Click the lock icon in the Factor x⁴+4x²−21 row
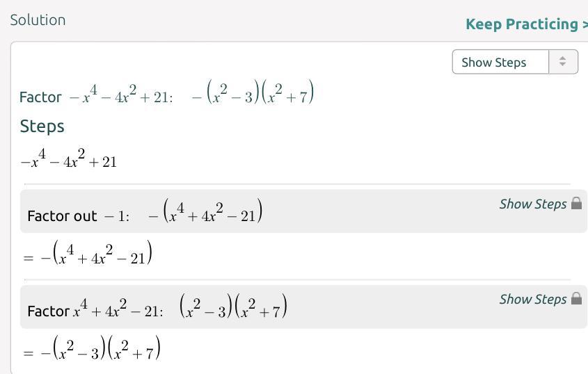 tap(576, 299)
